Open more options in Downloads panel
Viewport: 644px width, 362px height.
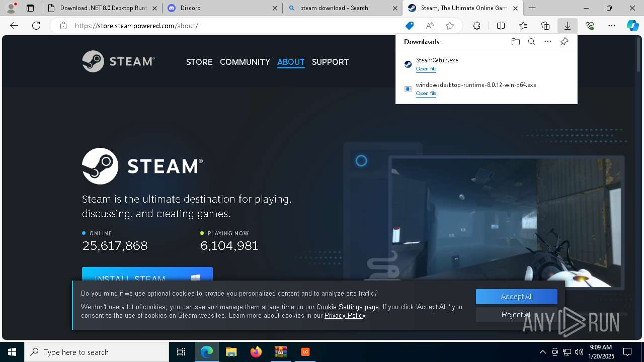coord(548,42)
